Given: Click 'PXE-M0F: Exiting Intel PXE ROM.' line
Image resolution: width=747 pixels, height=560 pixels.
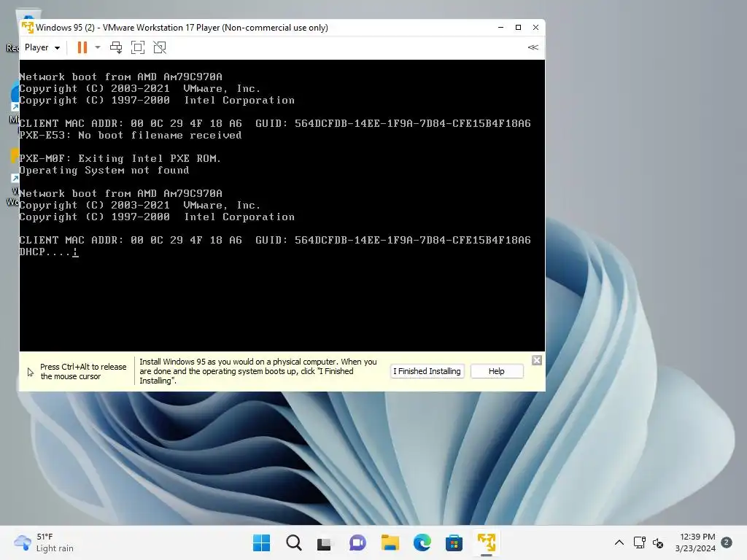Looking at the screenshot, I should 120,158.
